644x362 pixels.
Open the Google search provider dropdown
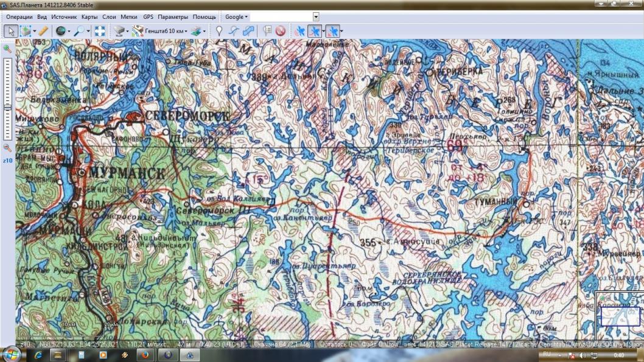pos(236,17)
